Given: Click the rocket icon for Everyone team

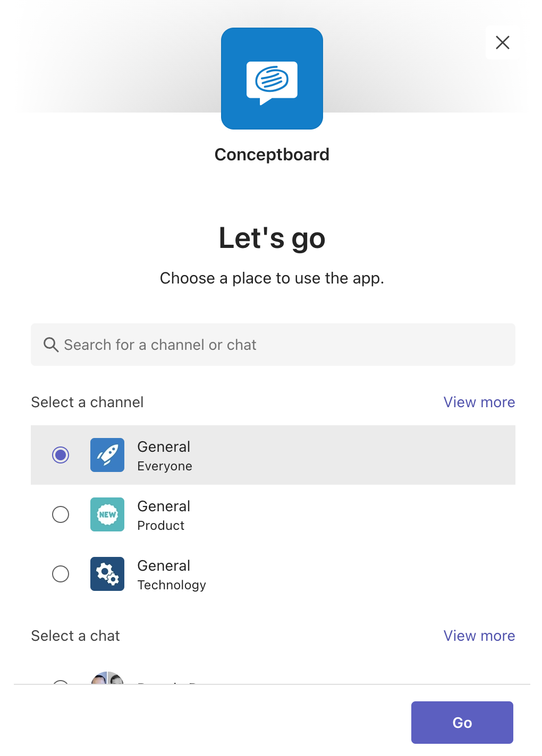Looking at the screenshot, I should (107, 455).
